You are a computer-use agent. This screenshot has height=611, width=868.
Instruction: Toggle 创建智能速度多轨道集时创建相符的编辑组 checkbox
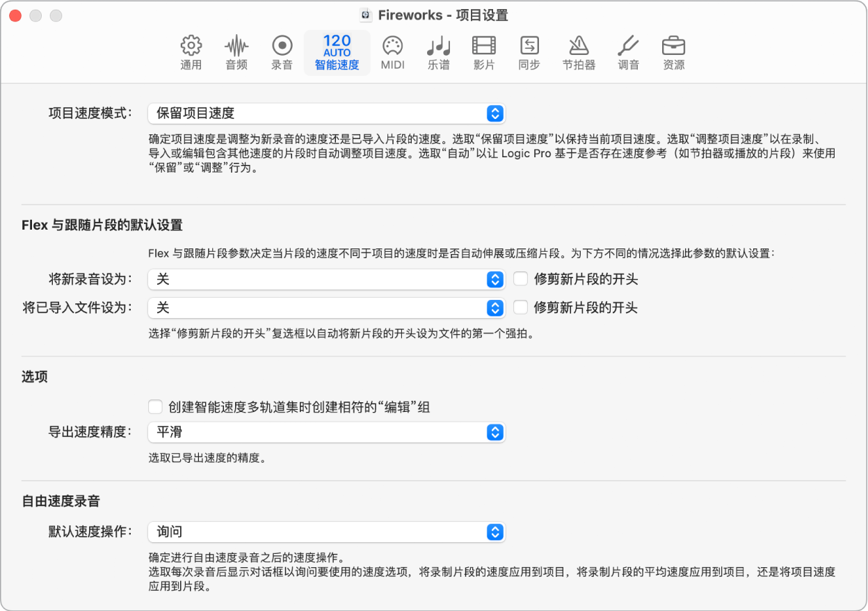point(154,407)
